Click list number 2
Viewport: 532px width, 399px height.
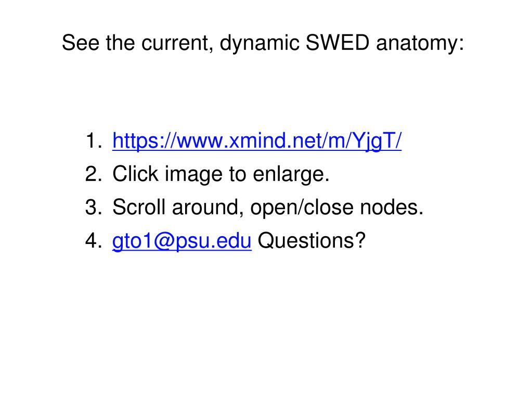click(x=94, y=174)
